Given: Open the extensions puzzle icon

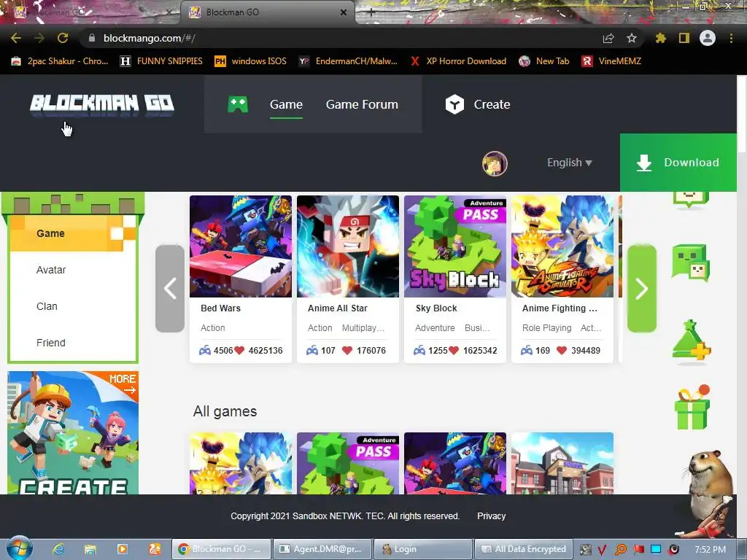Looking at the screenshot, I should tap(660, 38).
